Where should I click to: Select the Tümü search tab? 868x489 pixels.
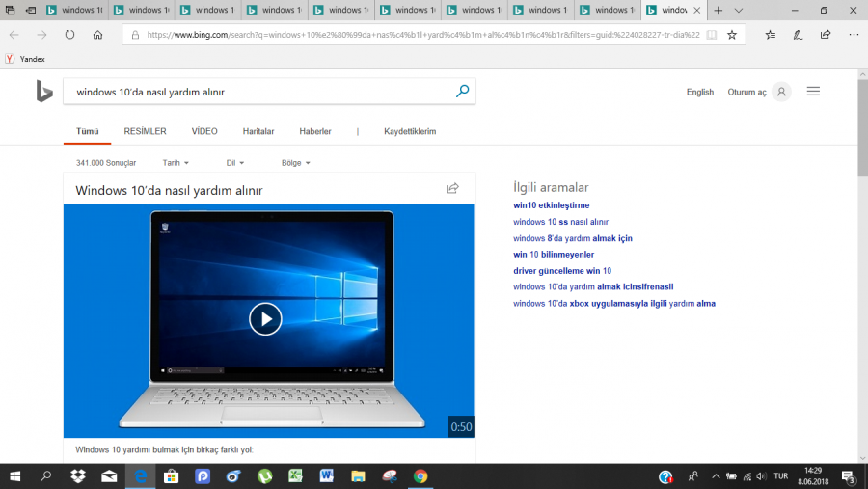[87, 131]
